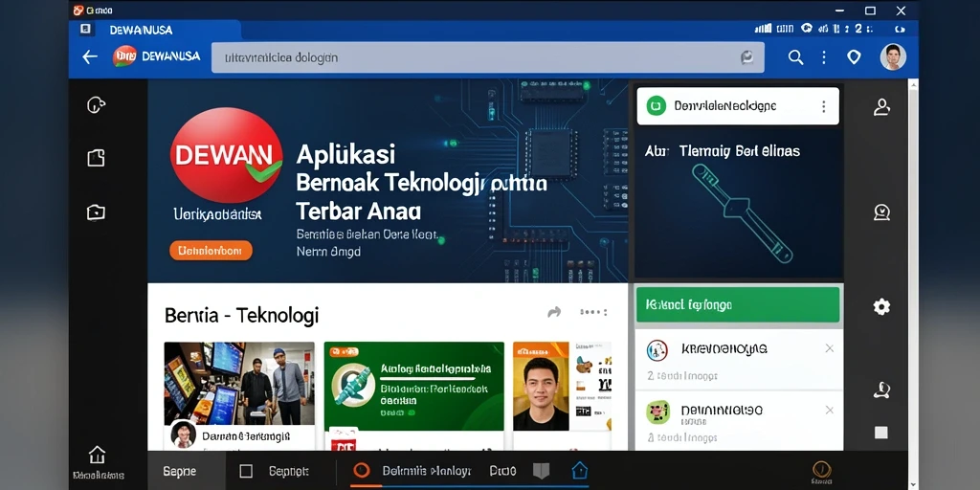Click the top icon in left sidebar
The width and height of the screenshot is (980, 490).
tap(96, 105)
